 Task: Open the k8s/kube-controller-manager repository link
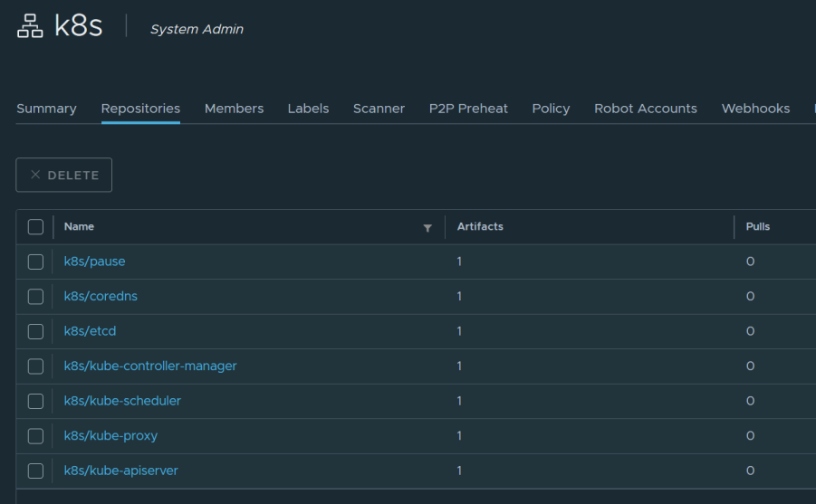click(149, 366)
